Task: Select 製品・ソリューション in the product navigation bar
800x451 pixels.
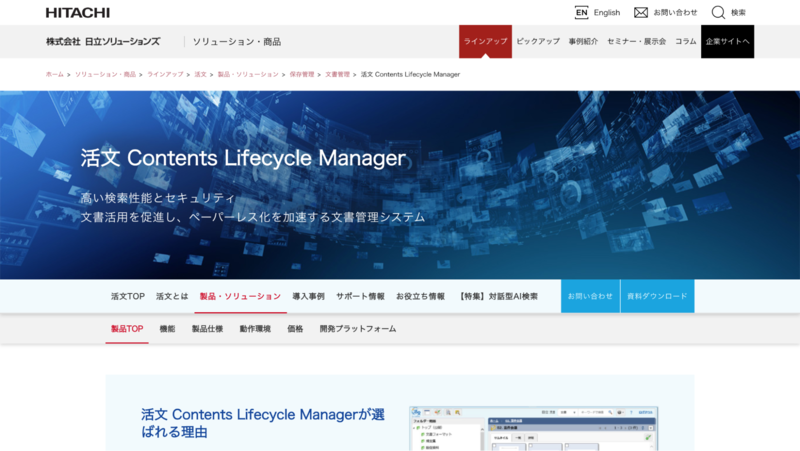Action: click(240, 296)
